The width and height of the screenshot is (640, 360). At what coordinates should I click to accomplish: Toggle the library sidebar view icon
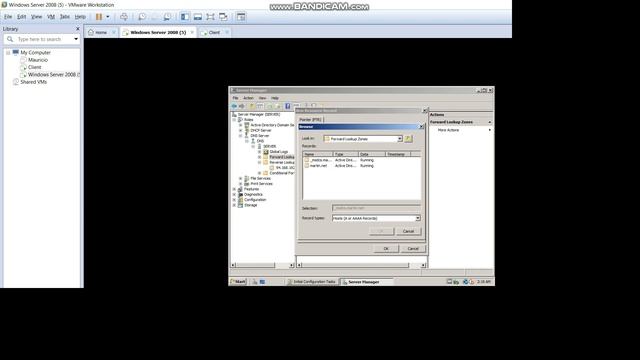[x=185, y=17]
